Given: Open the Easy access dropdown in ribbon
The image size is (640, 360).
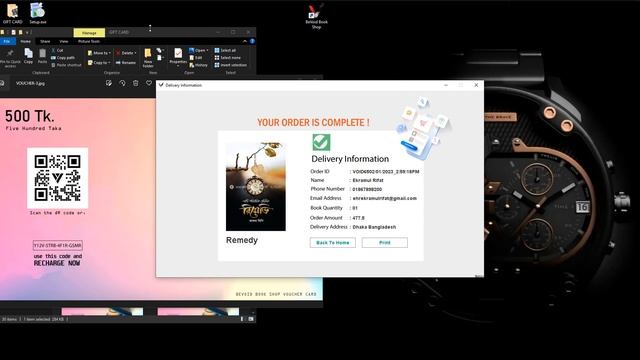Looking at the screenshot, I should (160, 58).
